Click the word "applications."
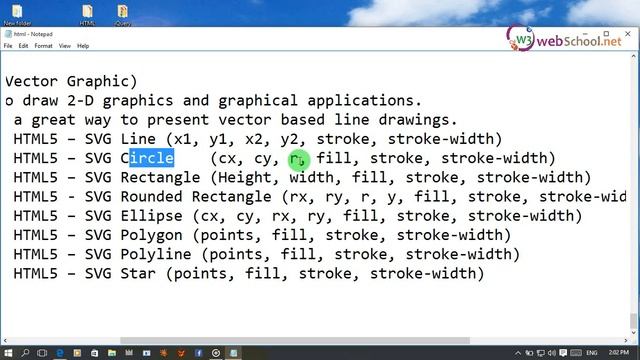 click(x=364, y=101)
